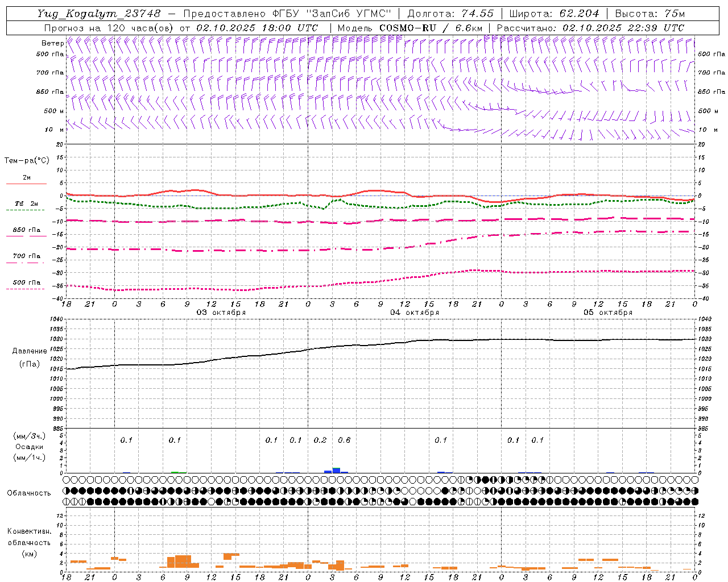Click the (гПа) unit under Давление
The height and width of the screenshot is (582, 728).
click(30, 364)
